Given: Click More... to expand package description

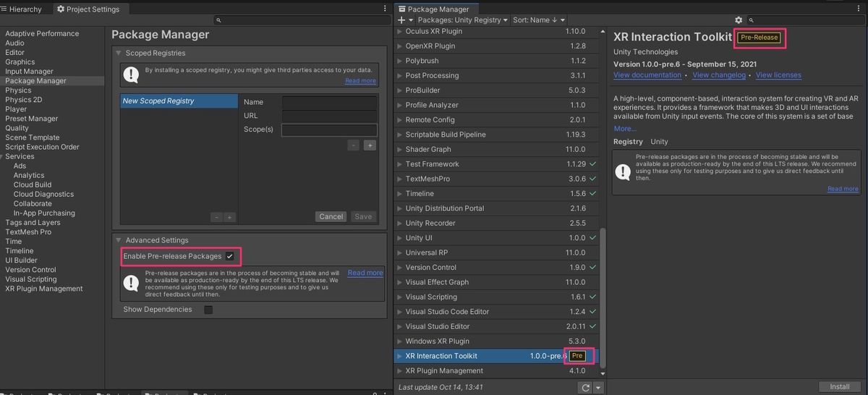Looking at the screenshot, I should (x=625, y=129).
